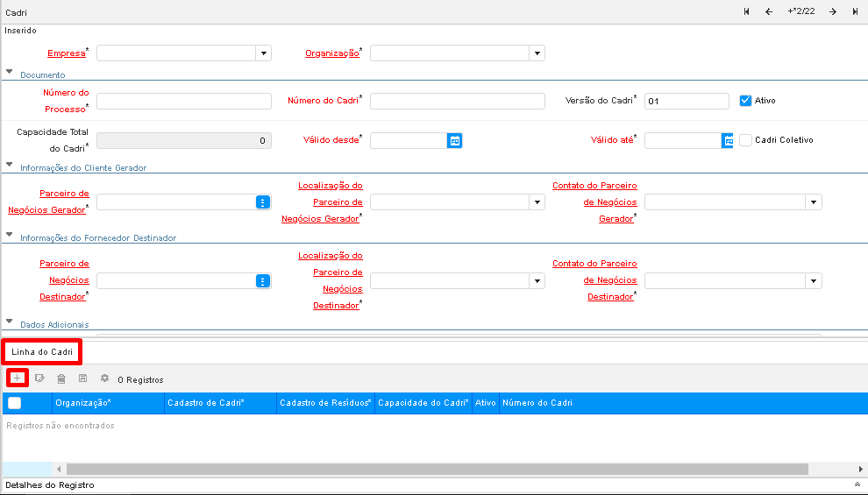Save Linha do Cadri record icon
The height and width of the screenshot is (495, 868).
click(82, 378)
